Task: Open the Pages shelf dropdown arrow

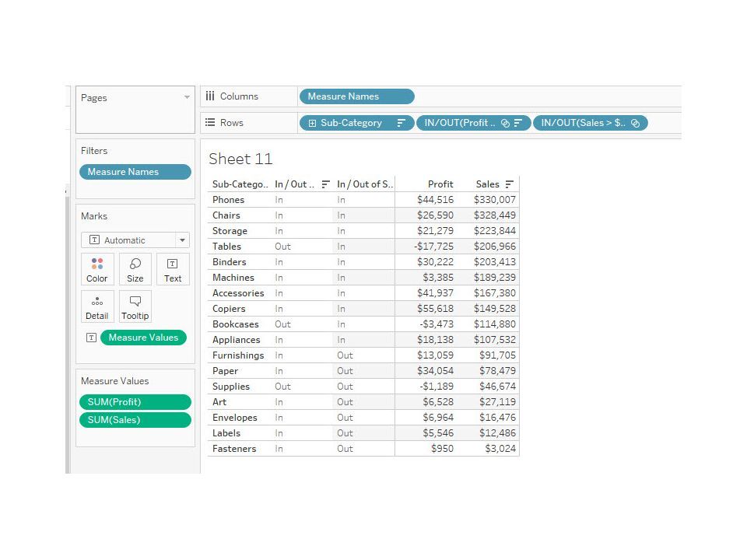Action: click(x=187, y=97)
